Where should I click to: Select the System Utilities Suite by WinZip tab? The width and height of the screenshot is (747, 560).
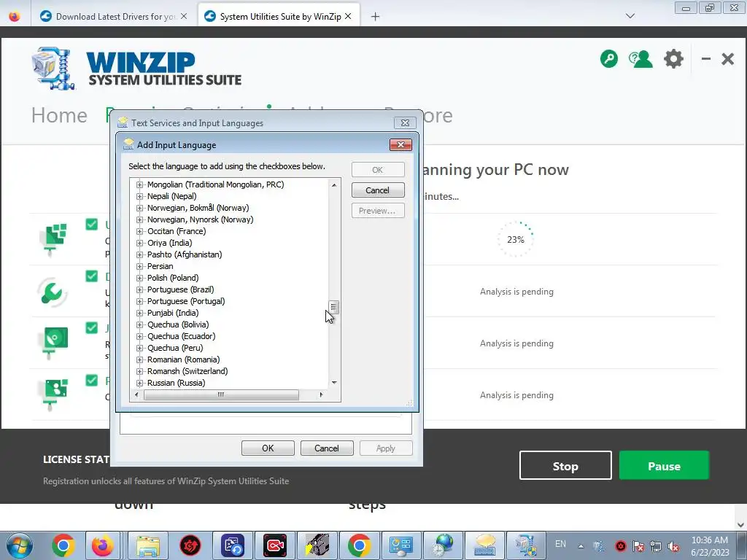(x=278, y=16)
